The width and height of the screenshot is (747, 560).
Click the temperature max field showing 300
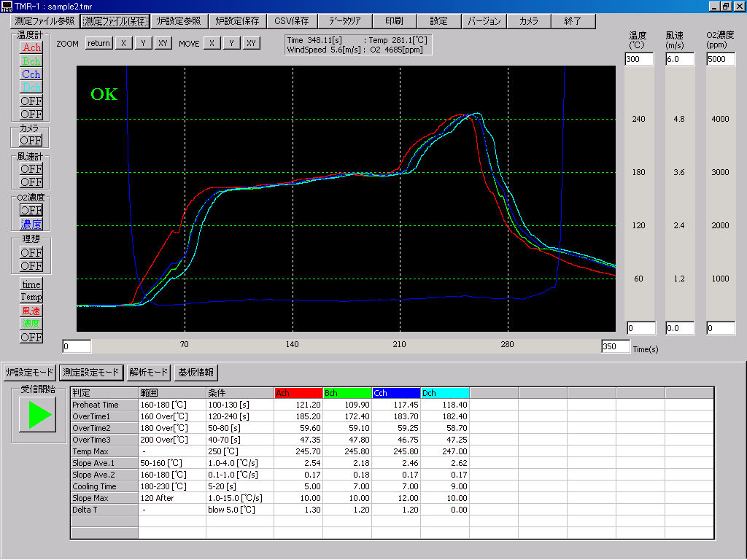click(639, 59)
